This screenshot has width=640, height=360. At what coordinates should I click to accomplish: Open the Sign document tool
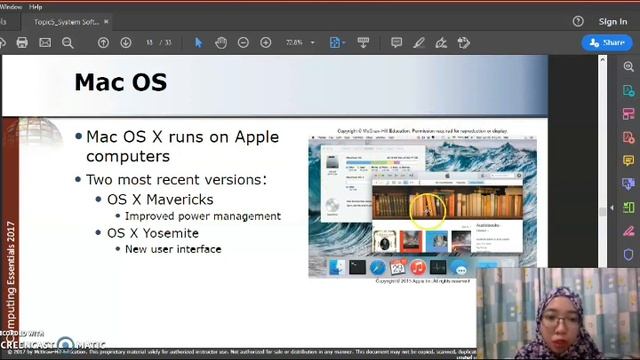coord(441,42)
